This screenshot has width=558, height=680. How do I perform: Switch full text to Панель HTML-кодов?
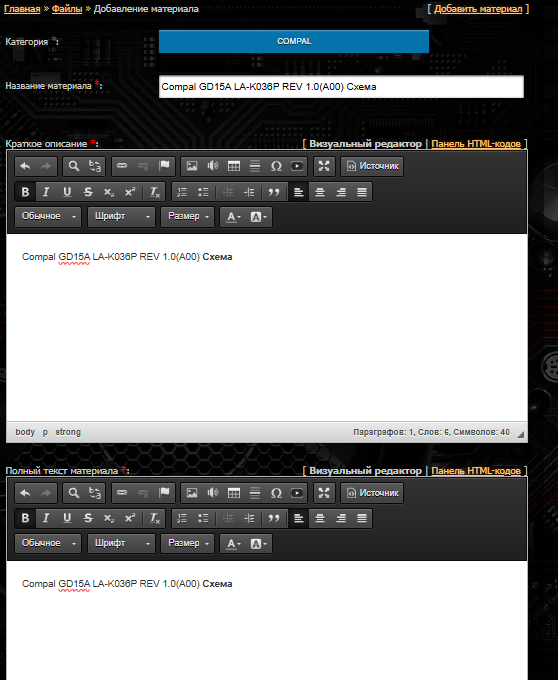tap(476, 471)
